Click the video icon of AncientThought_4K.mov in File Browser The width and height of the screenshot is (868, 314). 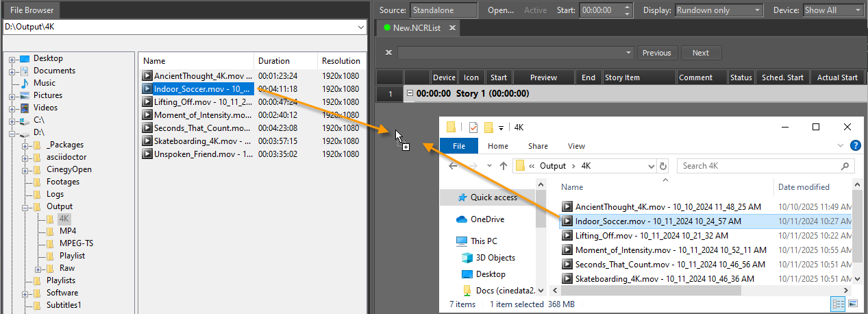click(x=147, y=75)
